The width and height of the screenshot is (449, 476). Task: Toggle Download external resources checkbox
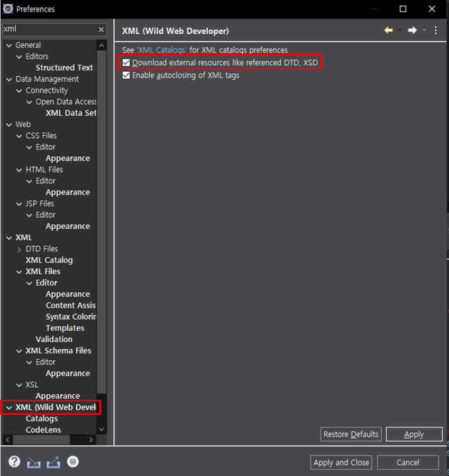(126, 62)
